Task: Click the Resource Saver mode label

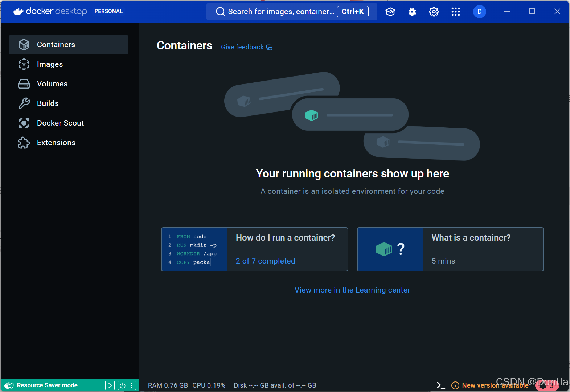Action: pyautogui.click(x=47, y=385)
